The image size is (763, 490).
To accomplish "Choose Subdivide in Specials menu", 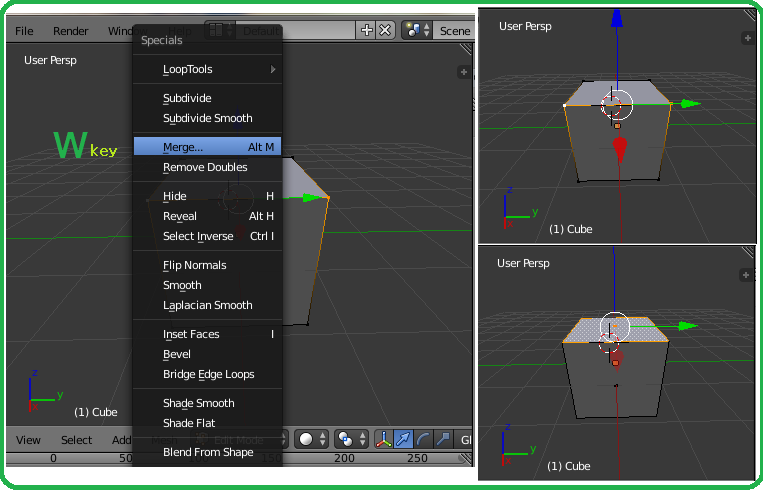I will [207, 98].
